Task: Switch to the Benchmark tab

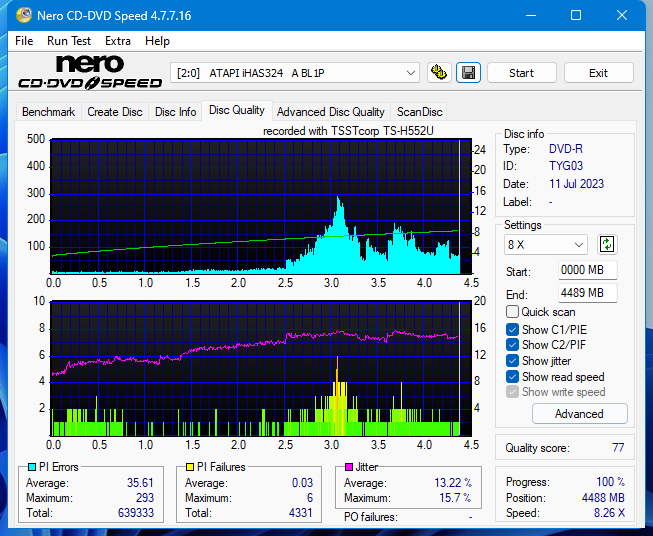Action: pos(49,112)
